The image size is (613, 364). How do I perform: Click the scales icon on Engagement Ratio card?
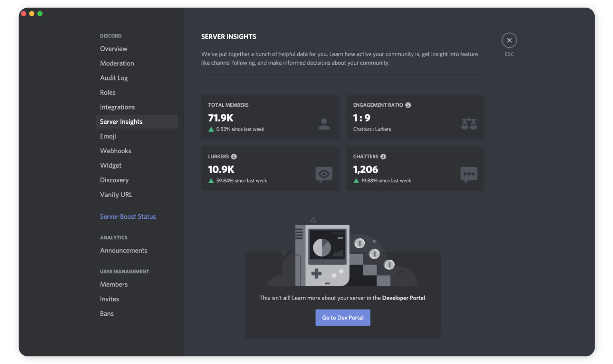469,124
